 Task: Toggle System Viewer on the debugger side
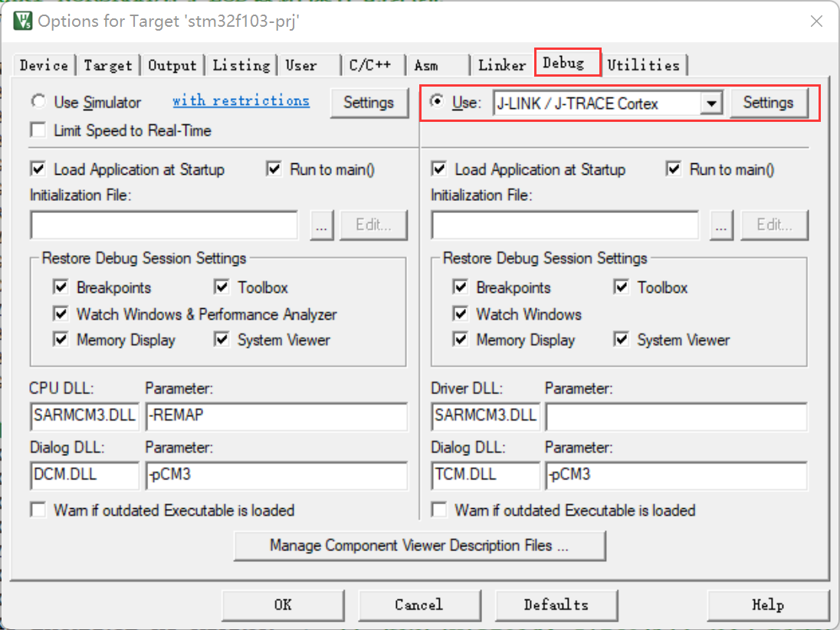[622, 340]
